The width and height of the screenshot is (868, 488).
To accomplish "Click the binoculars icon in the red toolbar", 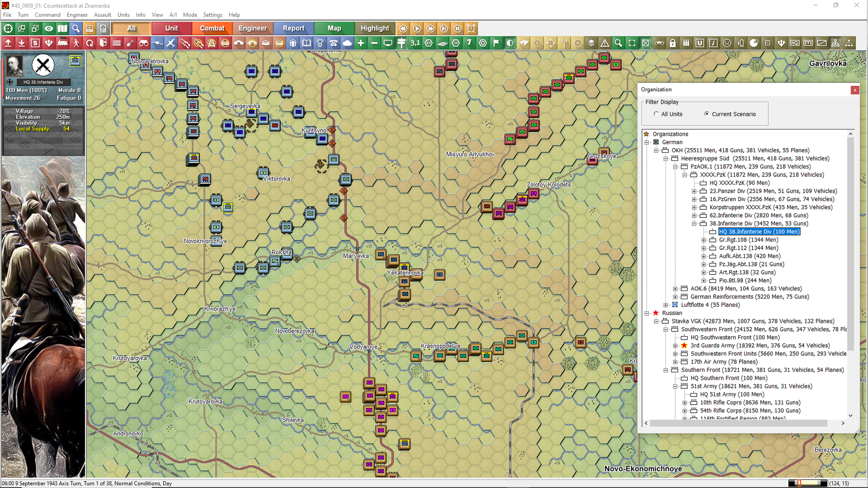I will 144,43.
